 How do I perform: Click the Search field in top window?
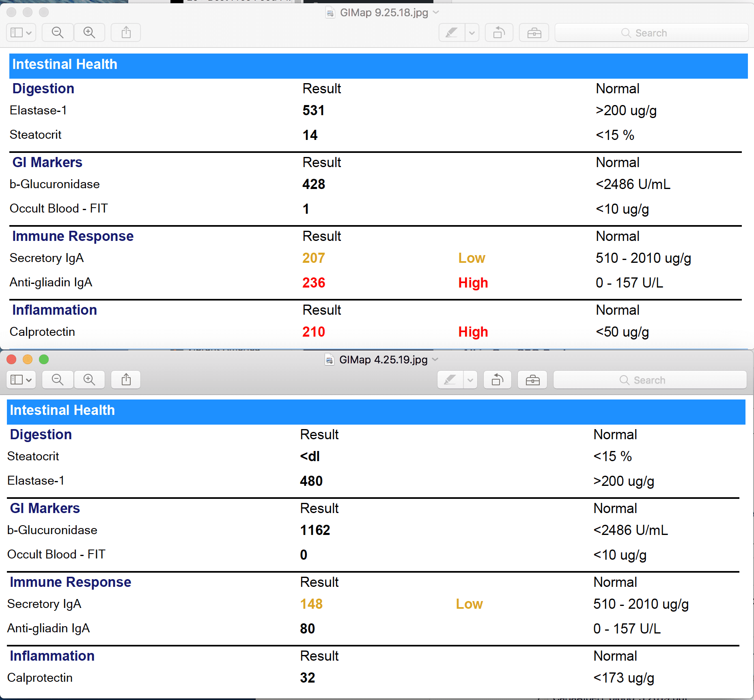pos(651,32)
